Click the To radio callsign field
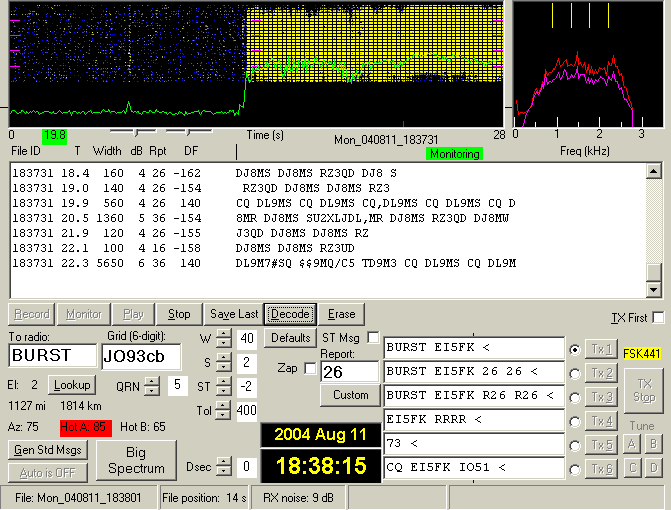 coord(52,356)
